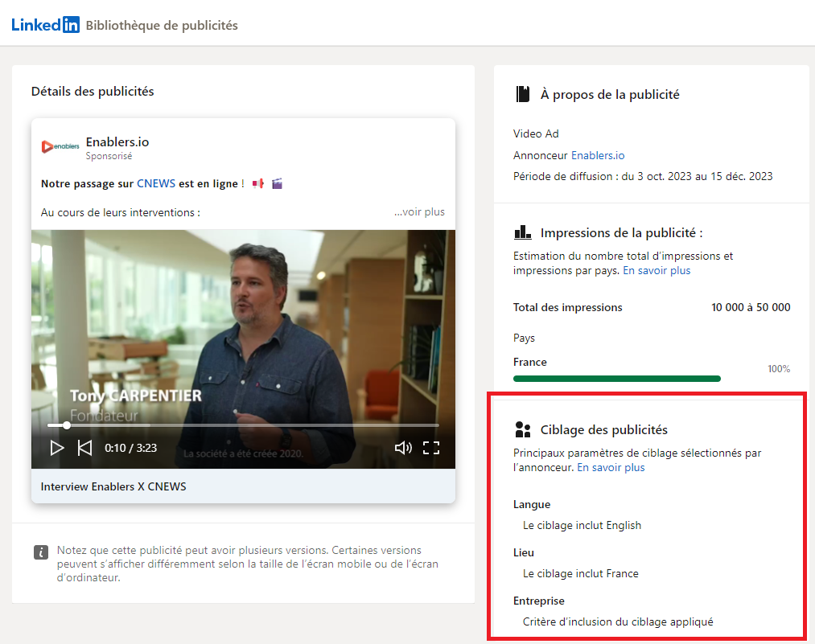Click the people icon beside 'Ciblage des publicités'
The image size is (815, 644).
point(523,429)
